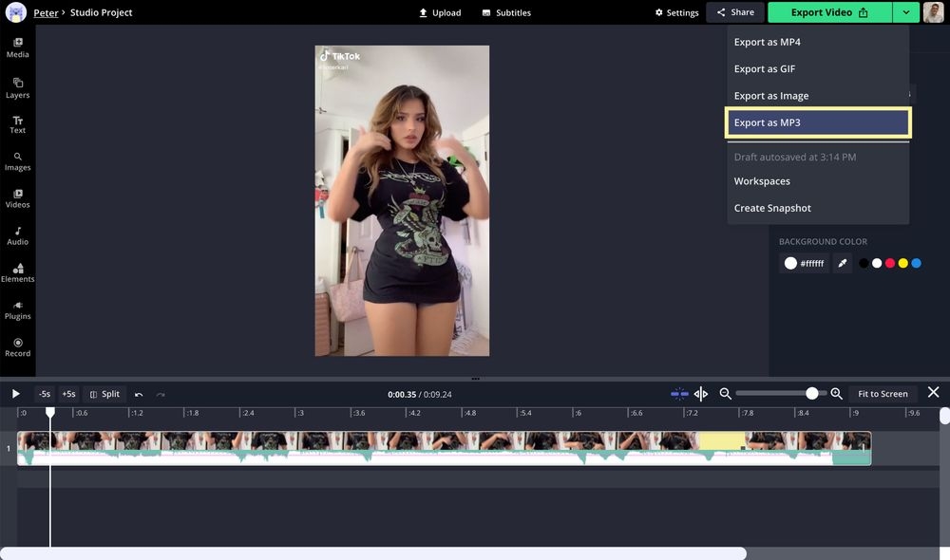Open the Elements panel

coord(17,272)
